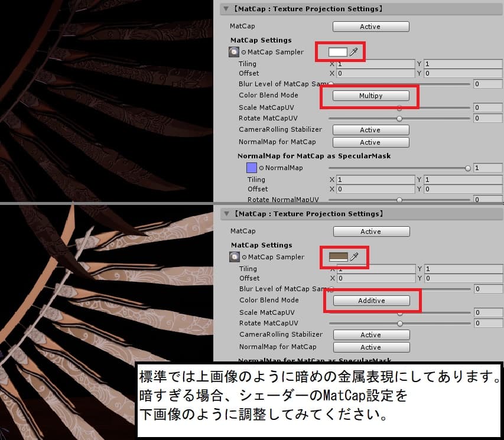Adjust the NormalMap intensity slider handle
The width and height of the screenshot is (504, 440).
(x=468, y=168)
